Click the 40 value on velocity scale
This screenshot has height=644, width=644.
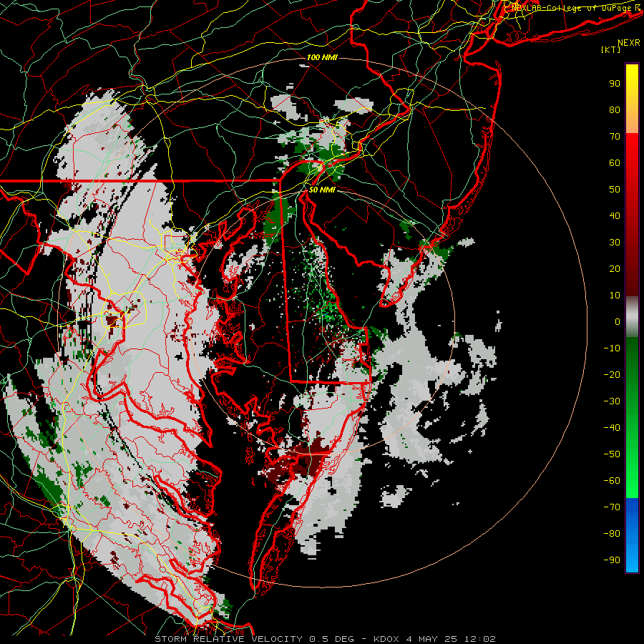615,216
